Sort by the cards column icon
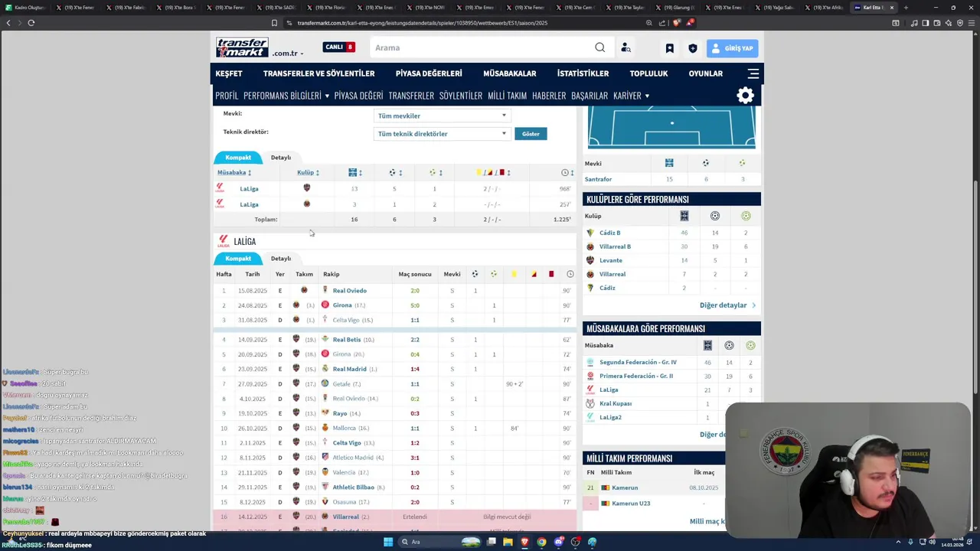The width and height of the screenshot is (980, 551). tap(490, 172)
